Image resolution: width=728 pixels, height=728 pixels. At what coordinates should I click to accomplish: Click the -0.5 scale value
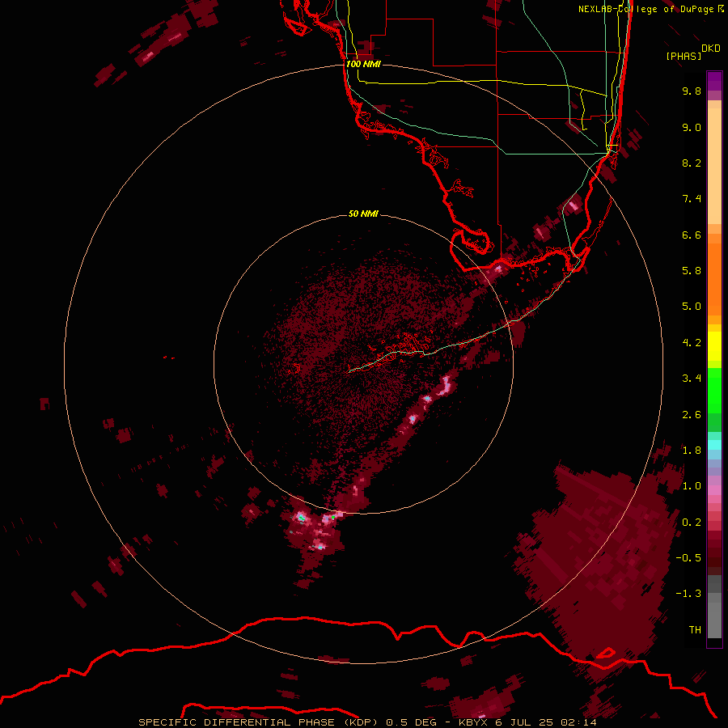688,558
